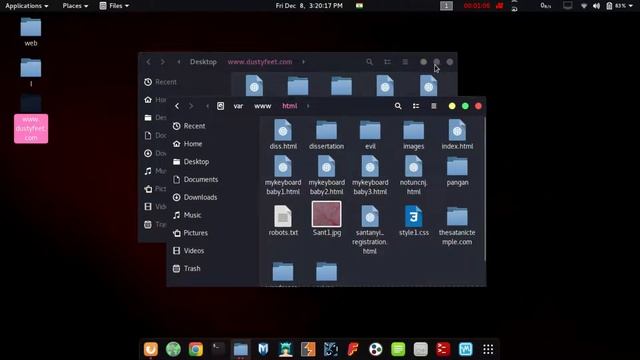Viewport: 640px width, 360px height.
Task: Open the diss.html file
Action: [283, 134]
